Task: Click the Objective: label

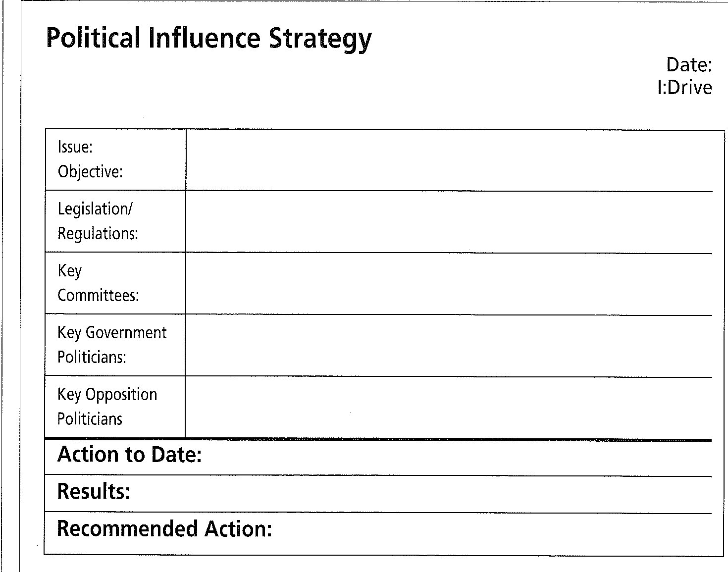Action: tap(90, 172)
